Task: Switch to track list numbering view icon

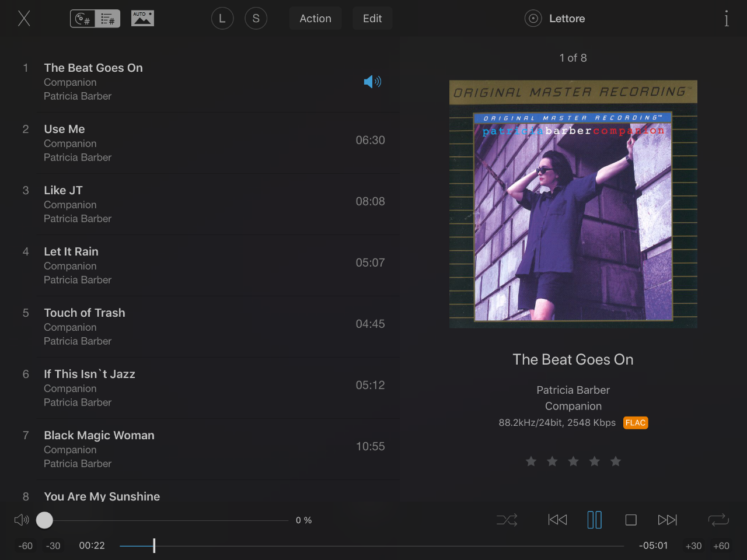Action: click(x=108, y=19)
